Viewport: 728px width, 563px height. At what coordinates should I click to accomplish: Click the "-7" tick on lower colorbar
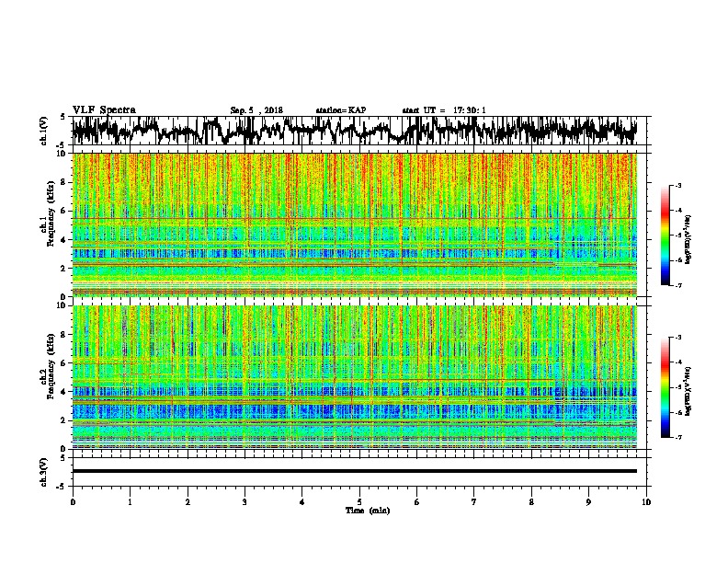click(677, 437)
